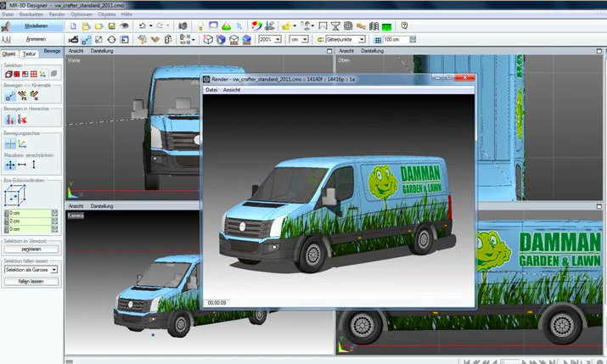The height and width of the screenshot is (364, 607).
Task: Click the 100 cm grid size field
Action: 396,40
